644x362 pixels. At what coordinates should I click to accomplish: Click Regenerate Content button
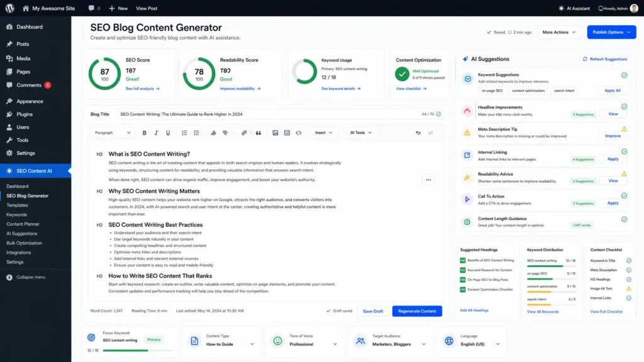pyautogui.click(x=417, y=311)
